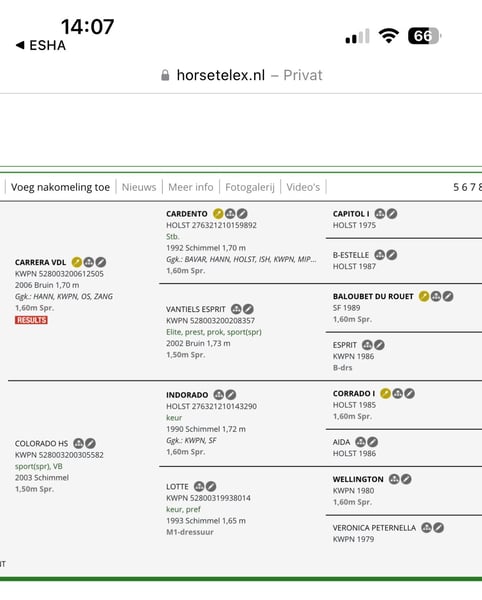Open the Nieuws tab

tap(139, 187)
